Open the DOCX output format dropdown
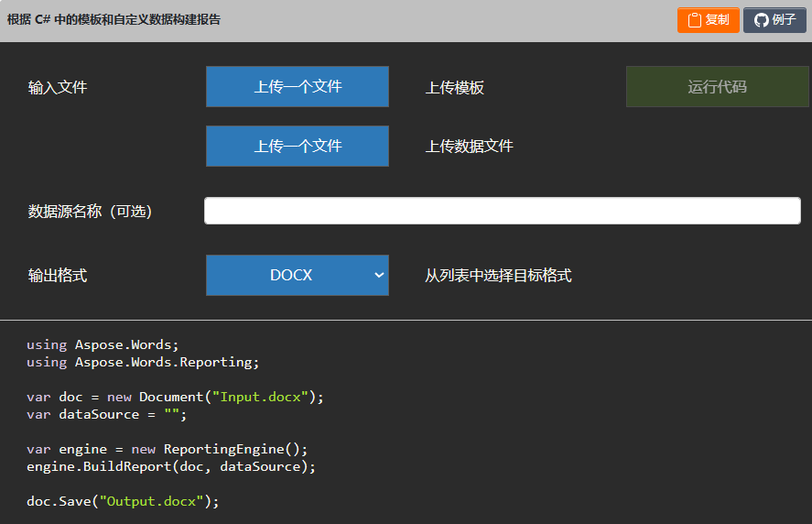This screenshot has height=524, width=812. pos(298,275)
